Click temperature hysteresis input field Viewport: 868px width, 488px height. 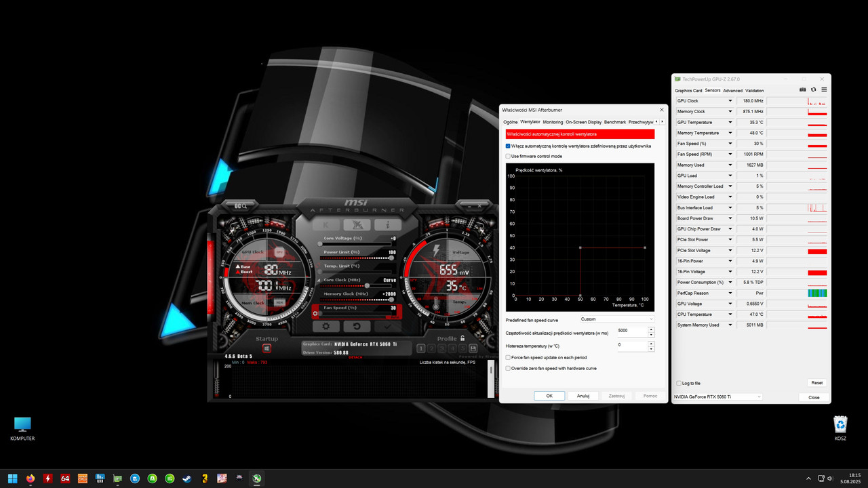pos(632,346)
